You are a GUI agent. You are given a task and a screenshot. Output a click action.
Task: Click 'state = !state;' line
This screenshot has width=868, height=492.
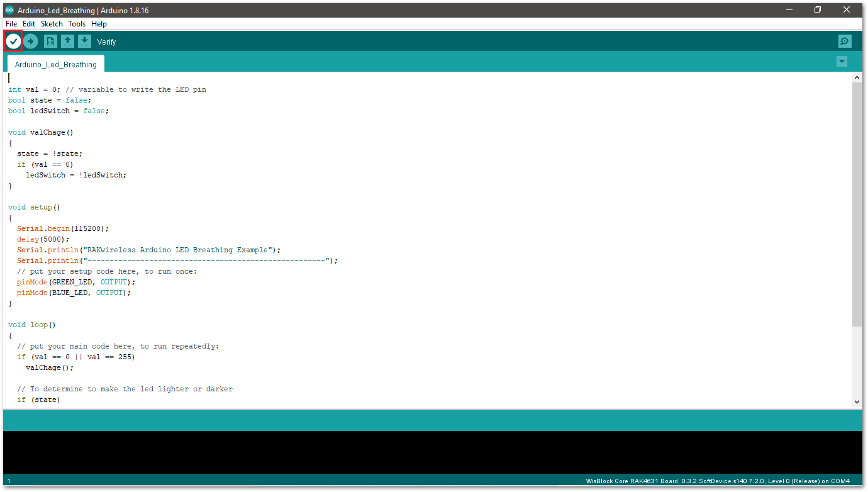click(50, 154)
